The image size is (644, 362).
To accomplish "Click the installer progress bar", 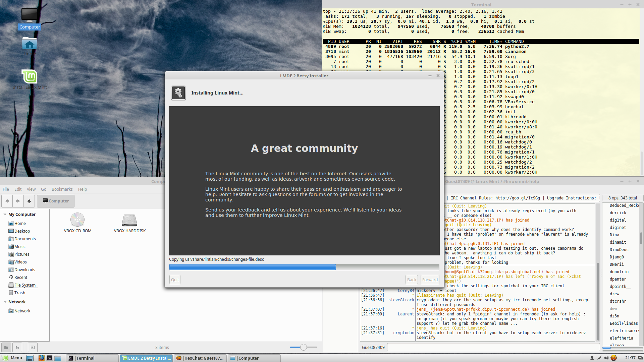I will pos(304,267).
